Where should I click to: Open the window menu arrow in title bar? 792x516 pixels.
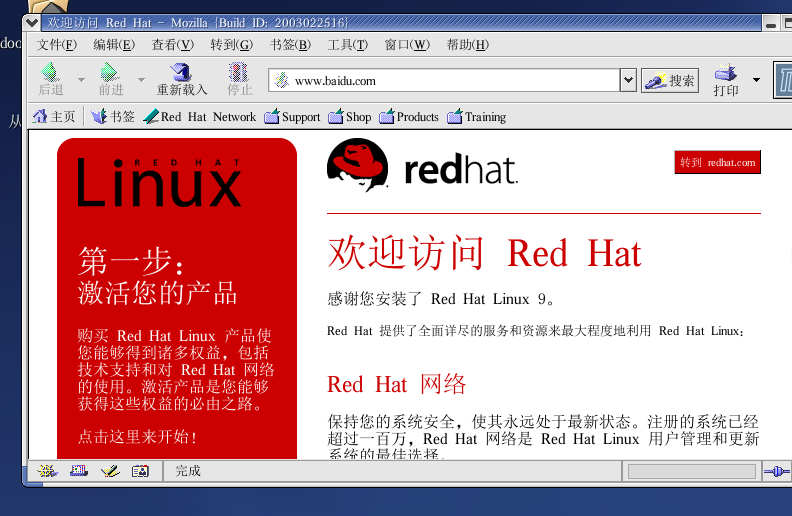pos(31,22)
